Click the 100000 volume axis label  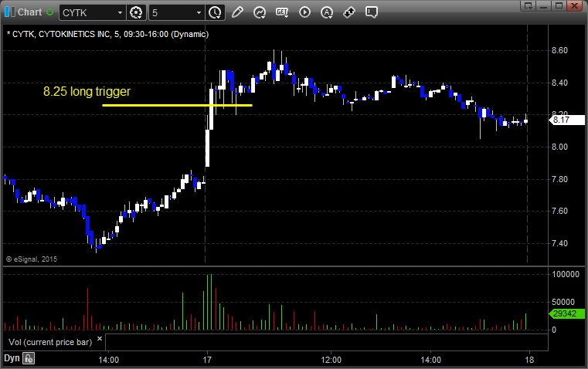566,274
